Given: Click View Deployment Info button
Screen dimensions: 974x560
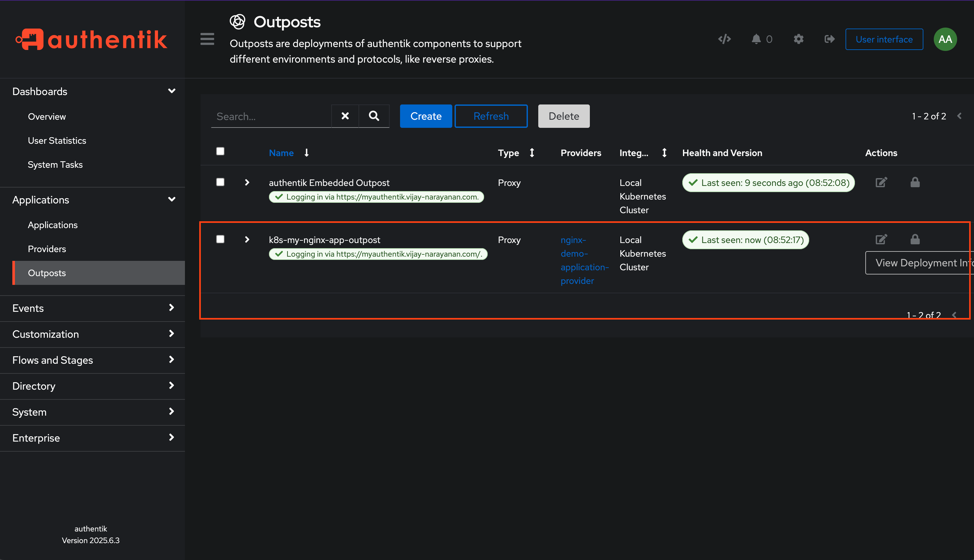Looking at the screenshot, I should [919, 263].
